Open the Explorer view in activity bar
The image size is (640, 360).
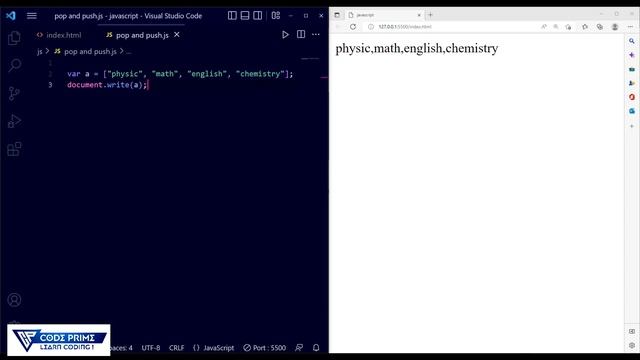14,38
